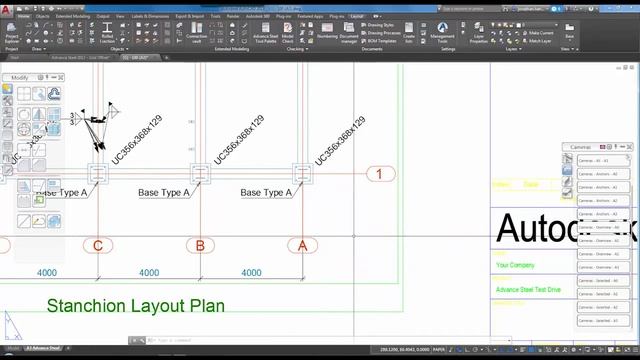Expand the Draw panel dropdown
640x360 pixels.
[39, 49]
